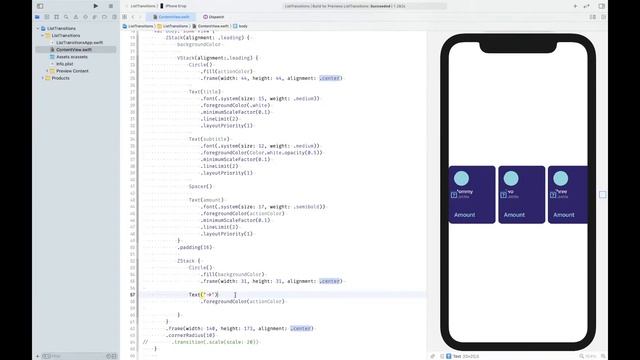Click the third card in preview

click(x=568, y=195)
